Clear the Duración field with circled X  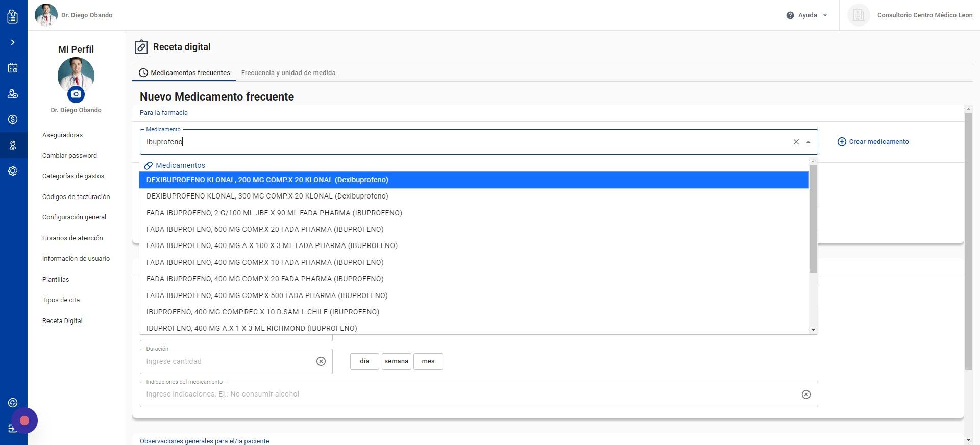point(321,361)
